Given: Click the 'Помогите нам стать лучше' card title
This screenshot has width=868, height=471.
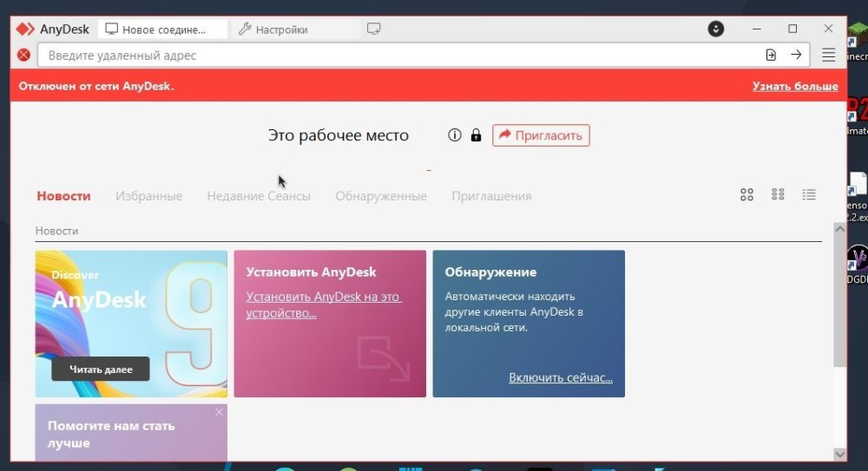Looking at the screenshot, I should pos(111,434).
